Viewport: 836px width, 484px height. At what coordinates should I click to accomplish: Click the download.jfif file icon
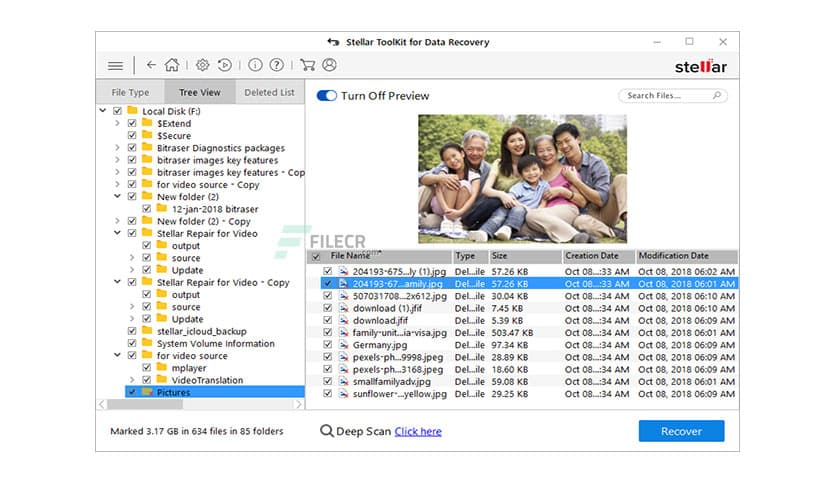(x=344, y=320)
